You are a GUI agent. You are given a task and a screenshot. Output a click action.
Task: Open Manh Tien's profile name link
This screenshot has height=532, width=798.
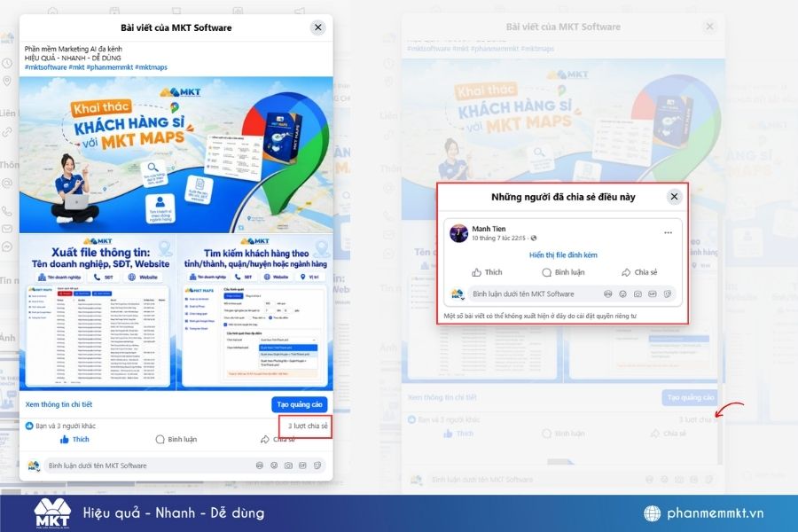coord(489,229)
